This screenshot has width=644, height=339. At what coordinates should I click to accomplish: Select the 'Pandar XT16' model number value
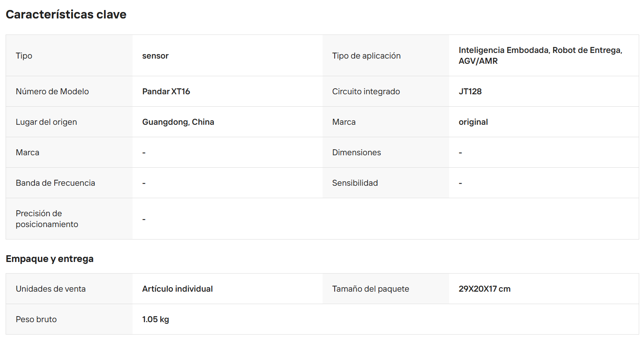[x=166, y=91]
